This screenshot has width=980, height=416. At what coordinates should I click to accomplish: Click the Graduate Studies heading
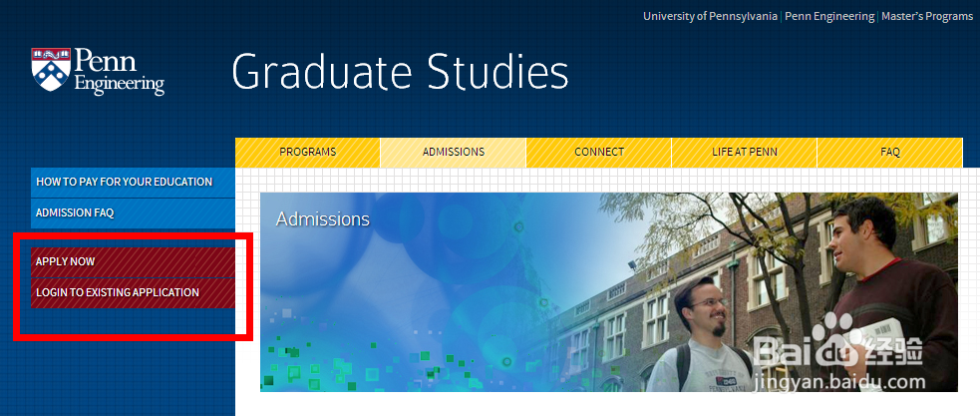[400, 71]
